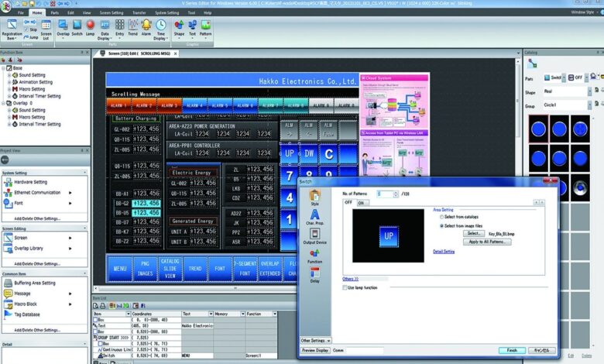Open Output Device page in Switch dialog

pos(314,236)
